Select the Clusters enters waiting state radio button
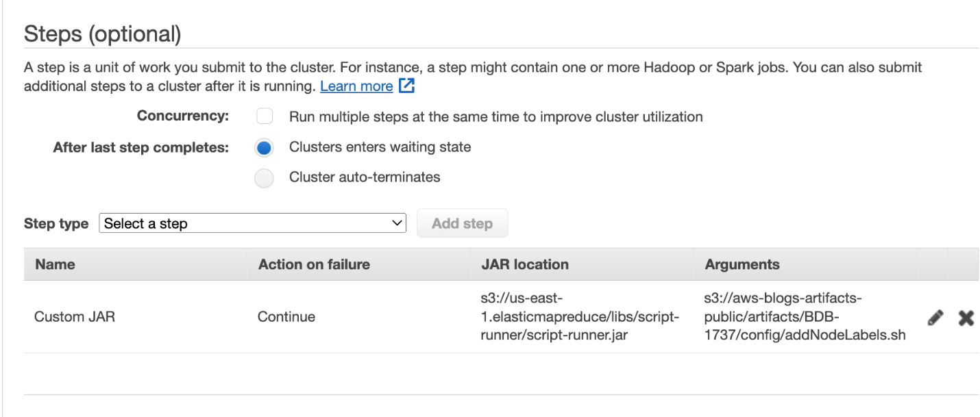 [265, 147]
